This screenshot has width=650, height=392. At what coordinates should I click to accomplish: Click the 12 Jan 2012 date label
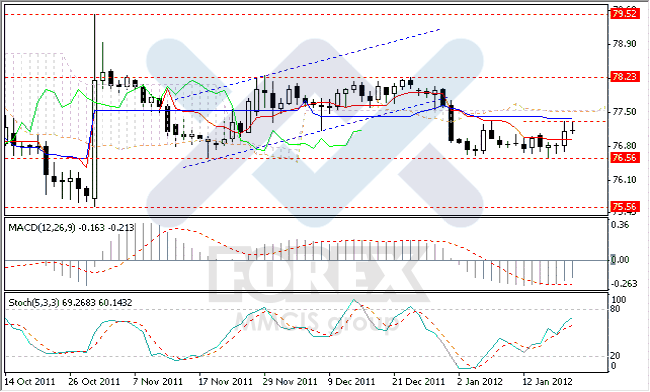548,382
